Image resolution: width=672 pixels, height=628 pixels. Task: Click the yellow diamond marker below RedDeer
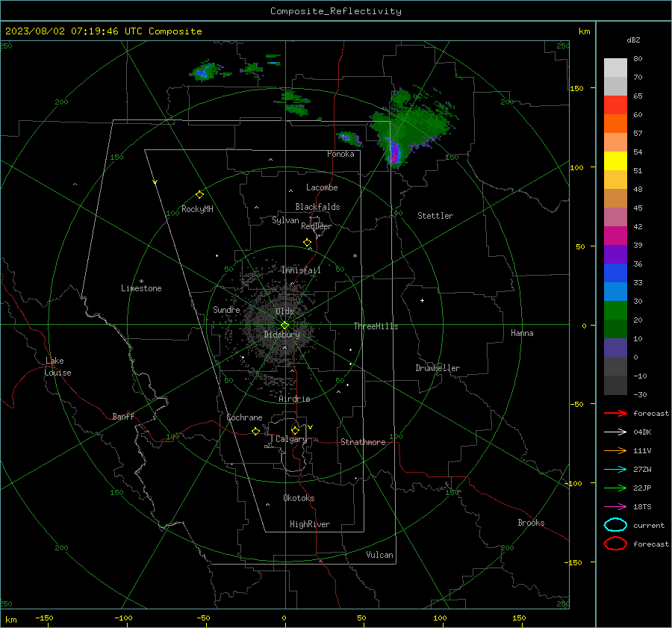307,243
